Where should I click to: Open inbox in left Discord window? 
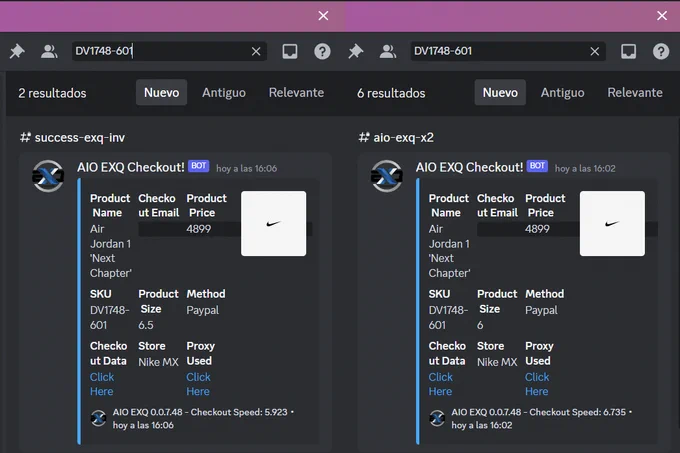[x=290, y=52]
